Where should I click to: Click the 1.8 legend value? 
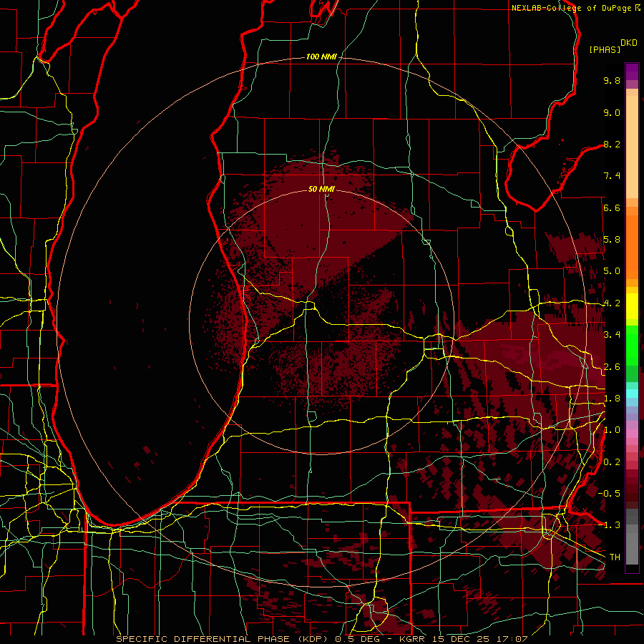pyautogui.click(x=612, y=399)
